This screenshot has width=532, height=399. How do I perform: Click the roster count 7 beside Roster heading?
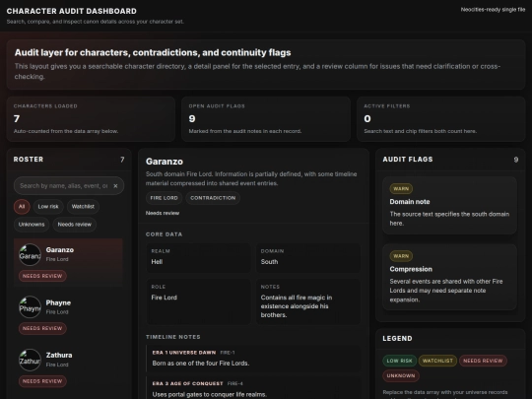(x=122, y=160)
